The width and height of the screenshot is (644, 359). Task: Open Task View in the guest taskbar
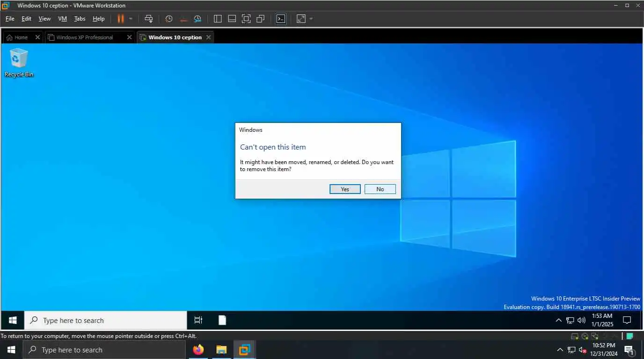(x=198, y=320)
